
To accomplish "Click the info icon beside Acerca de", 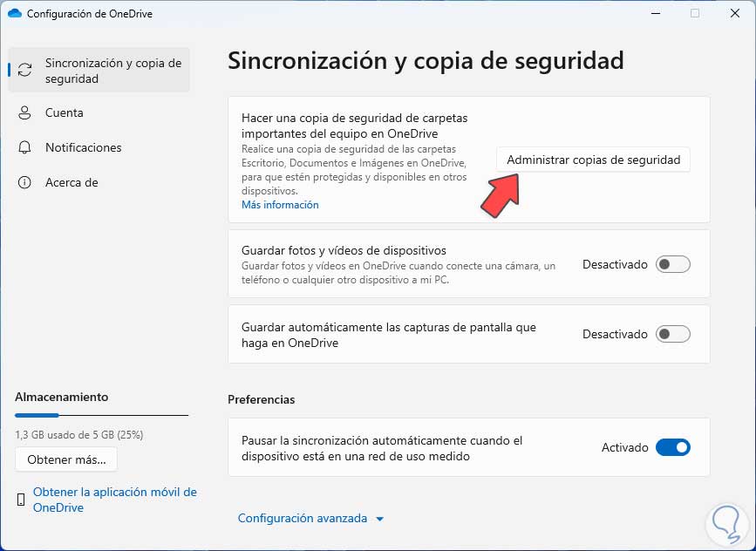I will point(24,183).
